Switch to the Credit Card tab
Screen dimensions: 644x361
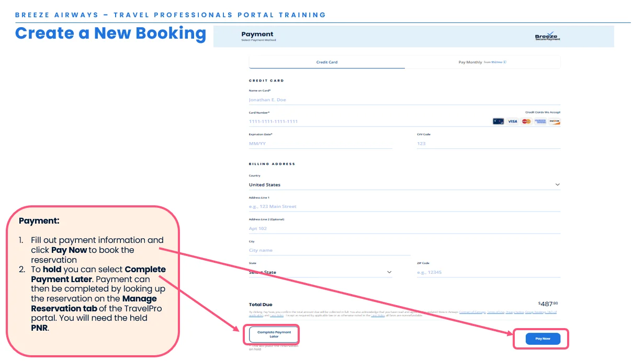(x=327, y=62)
